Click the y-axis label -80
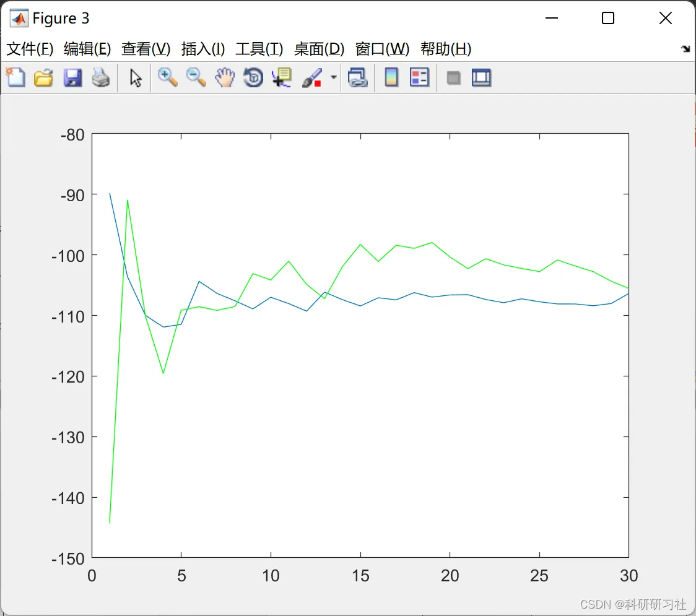Viewport: 696px width, 616px height. tap(72, 135)
